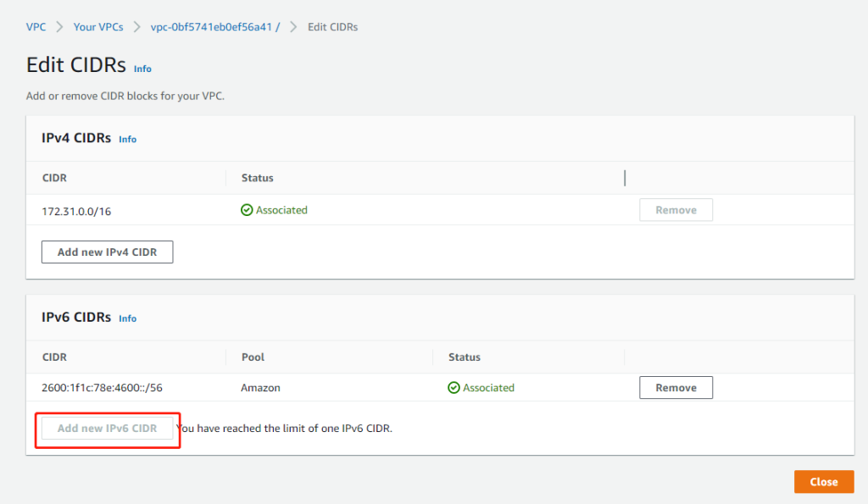Click Remove button for 172.31.0.0/16
This screenshot has width=868, height=504.
pos(676,210)
